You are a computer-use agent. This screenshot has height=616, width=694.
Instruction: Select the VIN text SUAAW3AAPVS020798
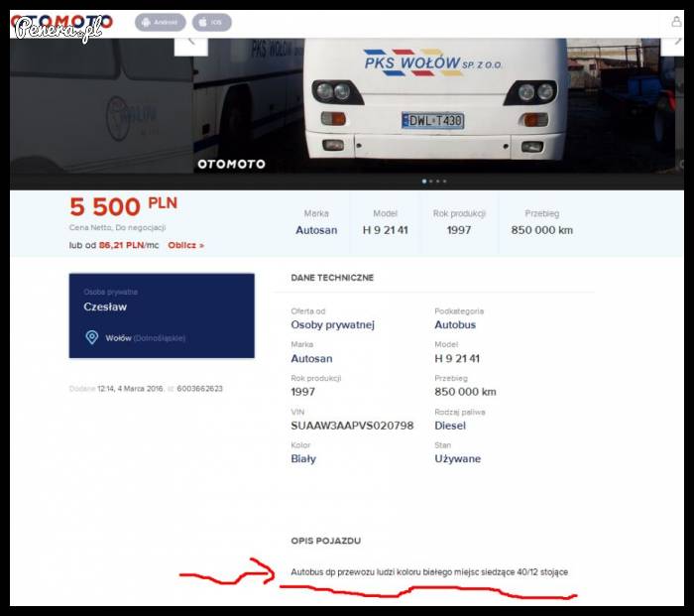point(352,426)
